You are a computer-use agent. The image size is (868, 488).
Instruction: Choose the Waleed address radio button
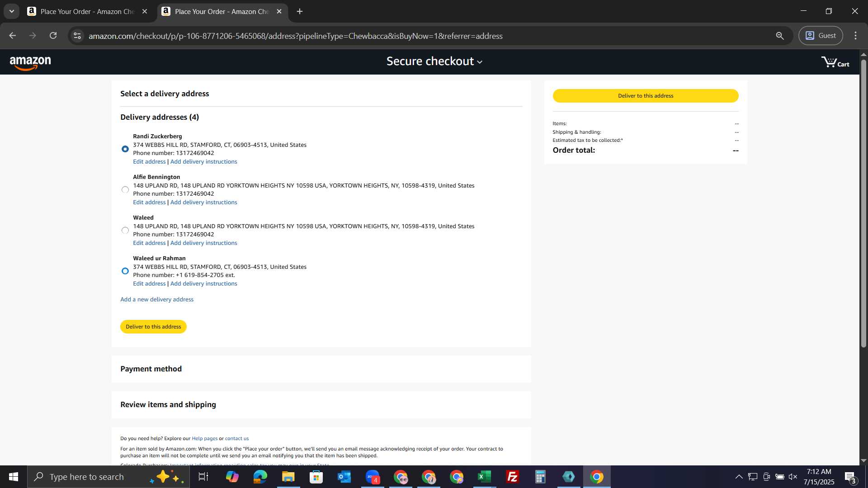pyautogui.click(x=125, y=230)
